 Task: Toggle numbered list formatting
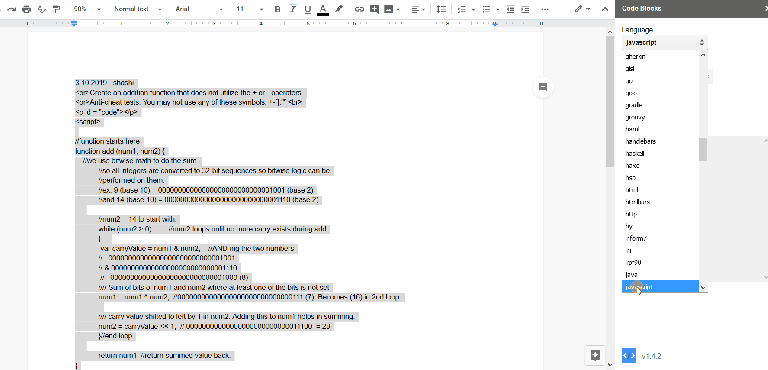(461, 9)
